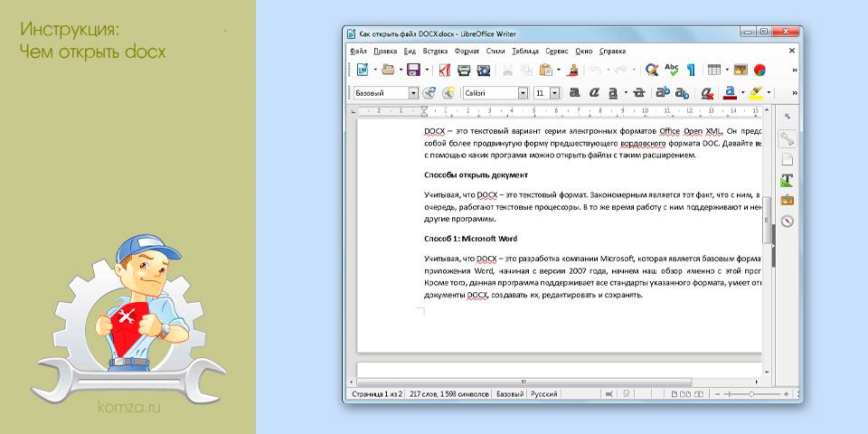Undo last action arrow
The width and height of the screenshot is (868, 434).
[x=596, y=70]
